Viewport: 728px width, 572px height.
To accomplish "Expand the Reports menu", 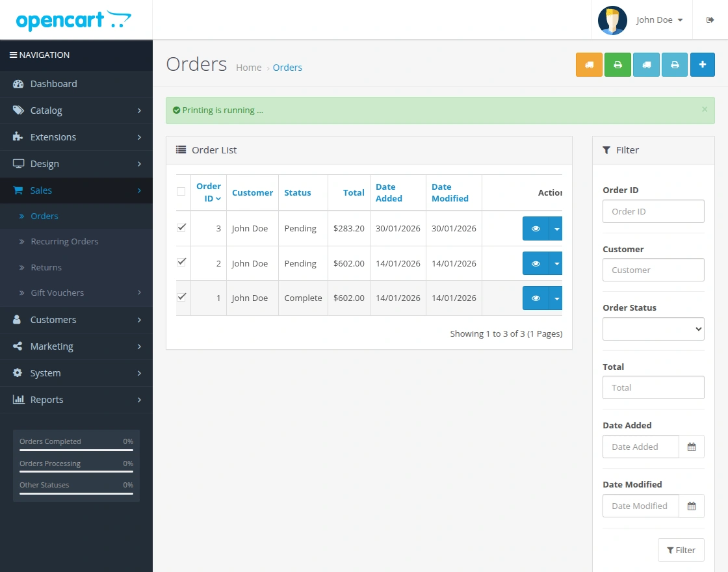I will [76, 400].
